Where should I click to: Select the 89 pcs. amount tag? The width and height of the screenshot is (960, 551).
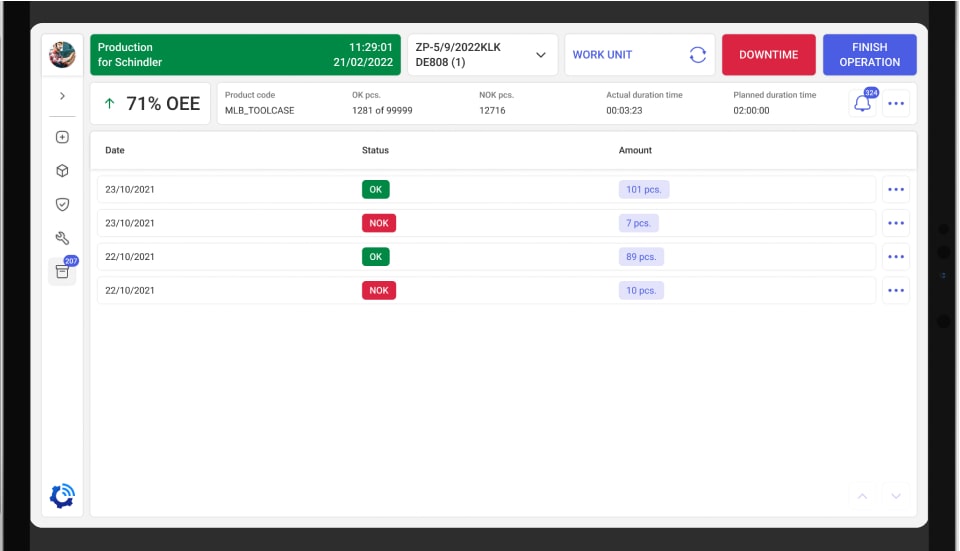(641, 257)
